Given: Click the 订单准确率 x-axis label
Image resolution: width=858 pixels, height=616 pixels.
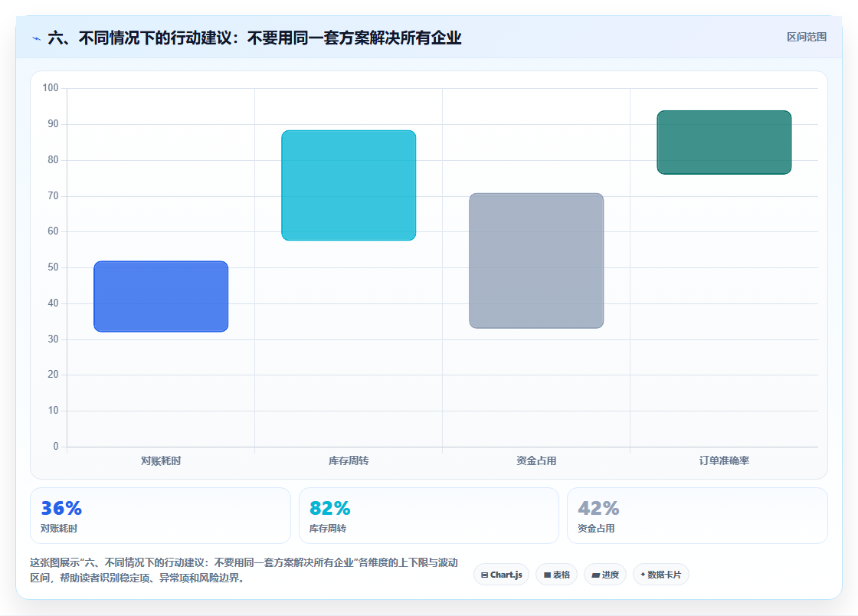Looking at the screenshot, I should tap(724, 460).
